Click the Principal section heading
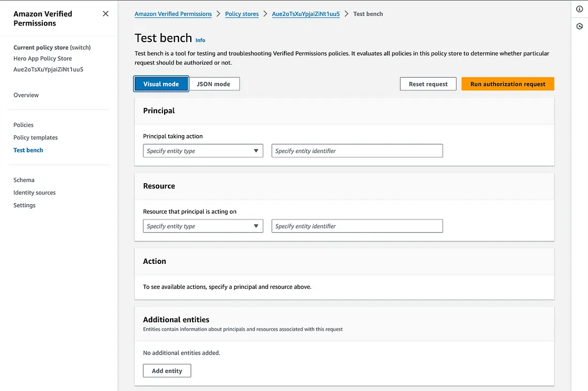 click(159, 111)
